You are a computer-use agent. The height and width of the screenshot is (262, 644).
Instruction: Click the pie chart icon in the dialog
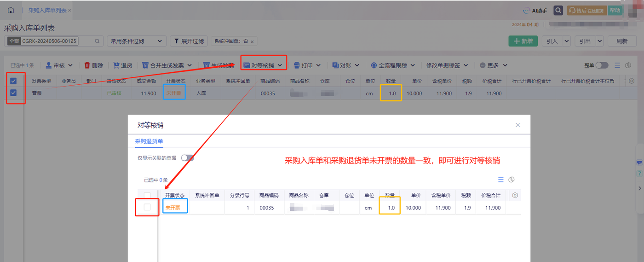(512, 180)
